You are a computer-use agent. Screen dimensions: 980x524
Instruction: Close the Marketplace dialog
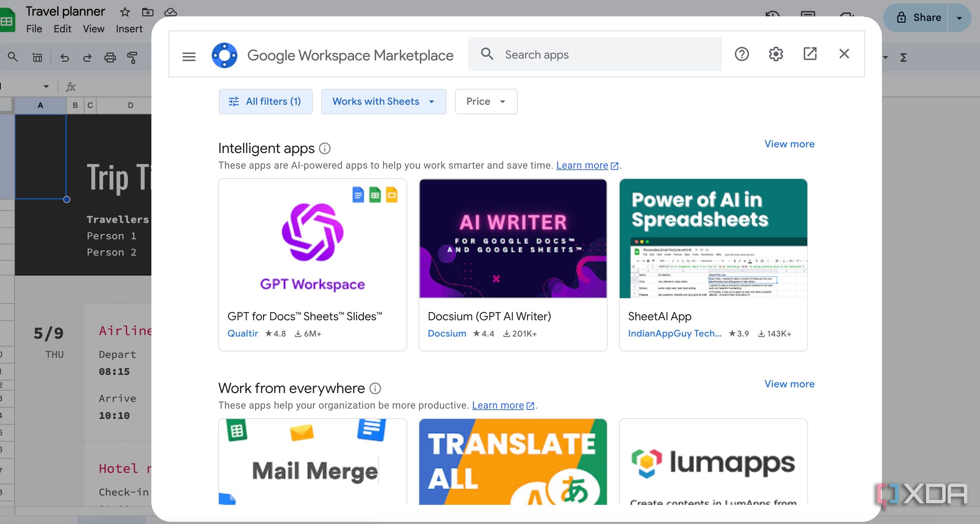(x=844, y=54)
